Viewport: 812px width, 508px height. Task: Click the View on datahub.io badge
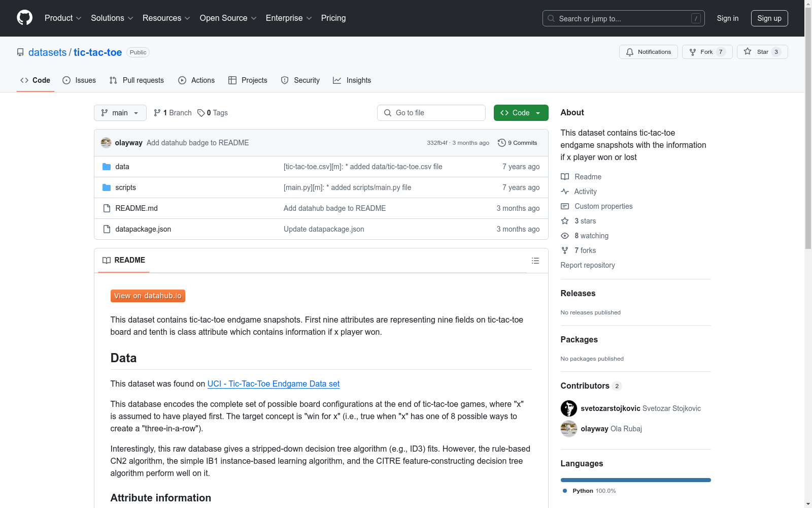tap(148, 296)
